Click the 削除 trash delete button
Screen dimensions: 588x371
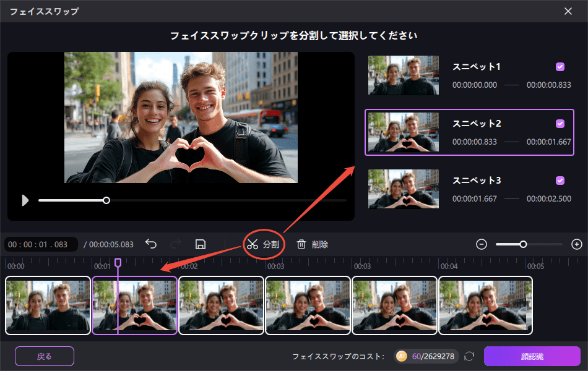pyautogui.click(x=313, y=244)
